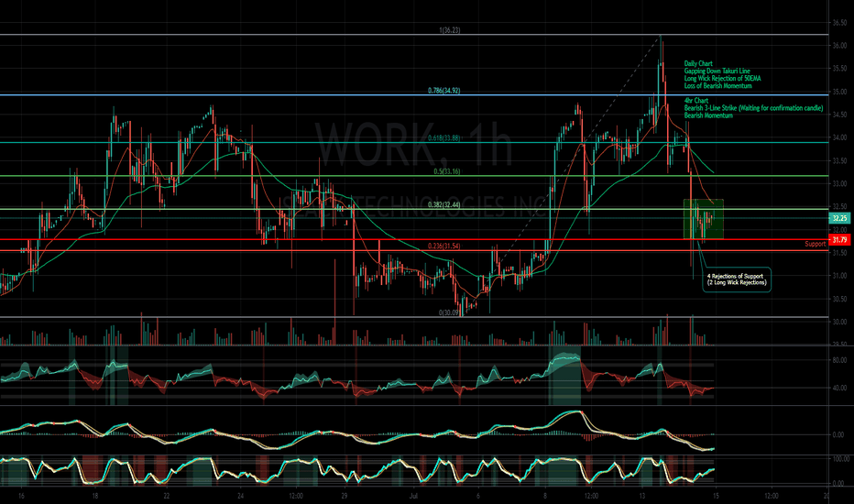Select the 0.382(32.44) retracement label
This screenshot has height=504, width=854.
pyautogui.click(x=443, y=205)
